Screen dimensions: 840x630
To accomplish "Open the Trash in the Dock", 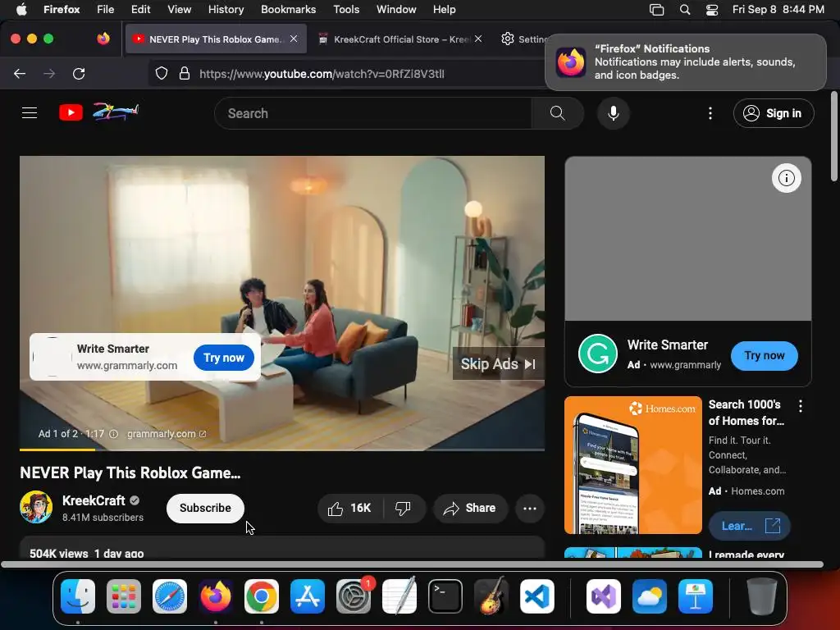I will pyautogui.click(x=762, y=596).
